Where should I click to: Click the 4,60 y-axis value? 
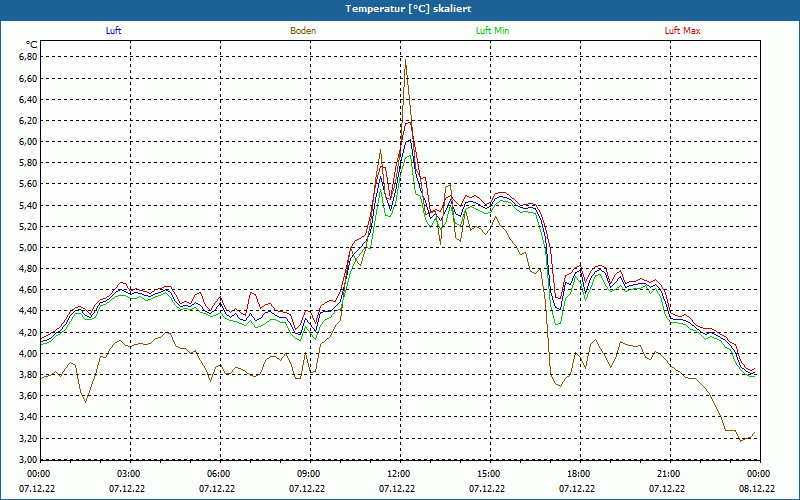tap(28, 290)
